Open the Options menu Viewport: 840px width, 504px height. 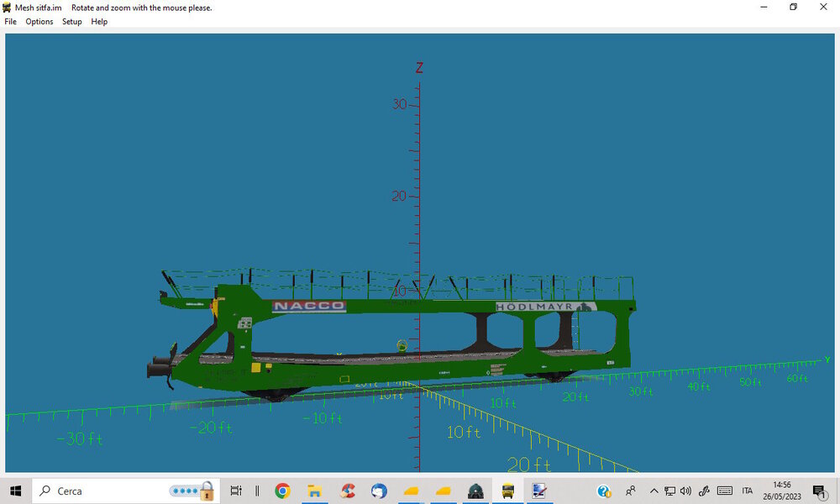[x=39, y=22]
